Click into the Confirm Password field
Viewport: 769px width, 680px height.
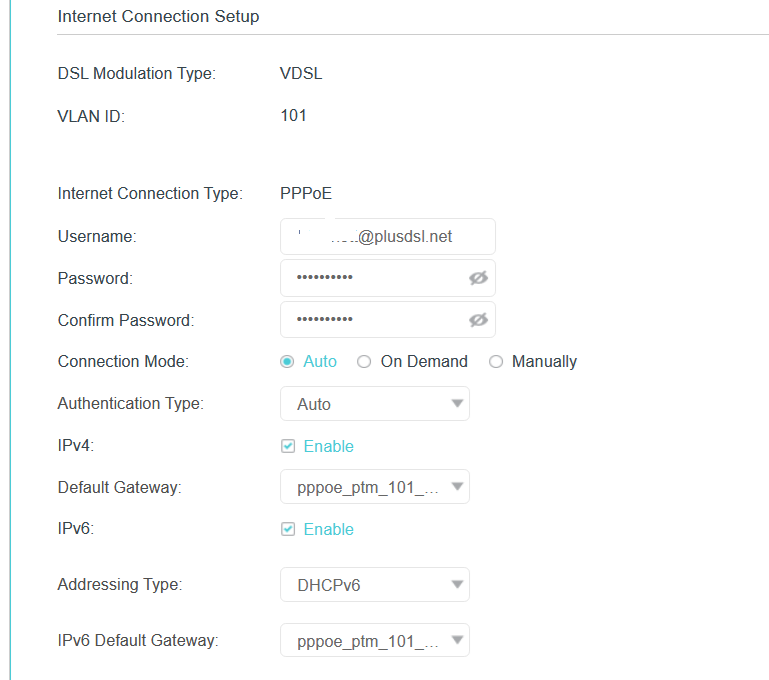pos(370,320)
